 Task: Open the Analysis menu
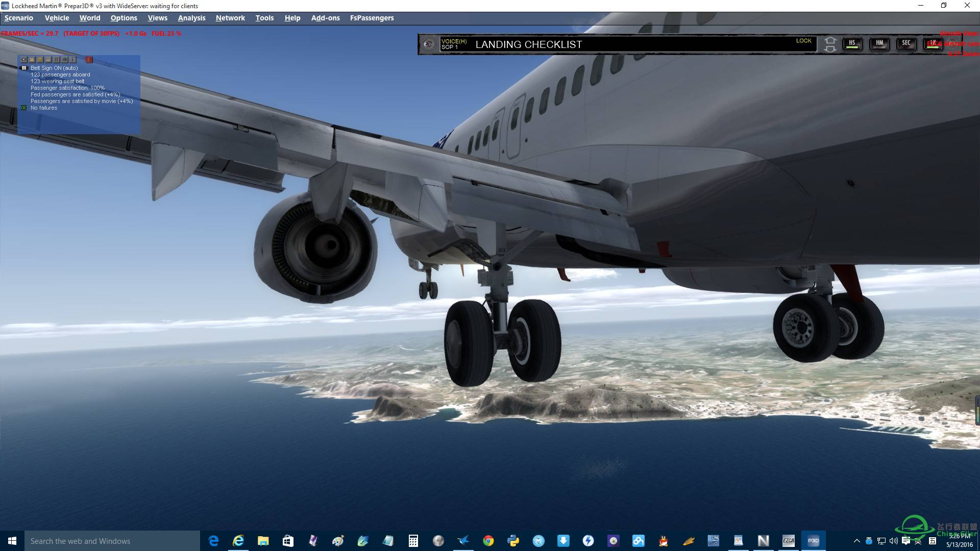[x=191, y=18]
